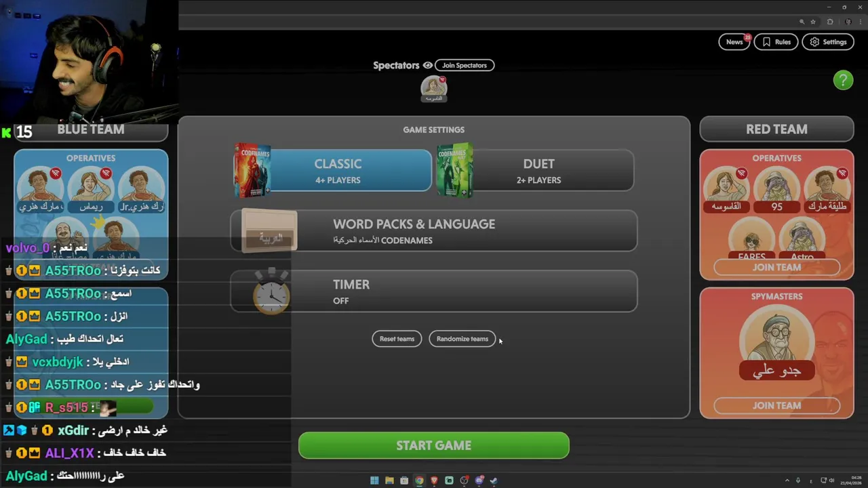Select the Duet 2+ players mode
Viewport: 868px width, 488px height.
click(538, 171)
